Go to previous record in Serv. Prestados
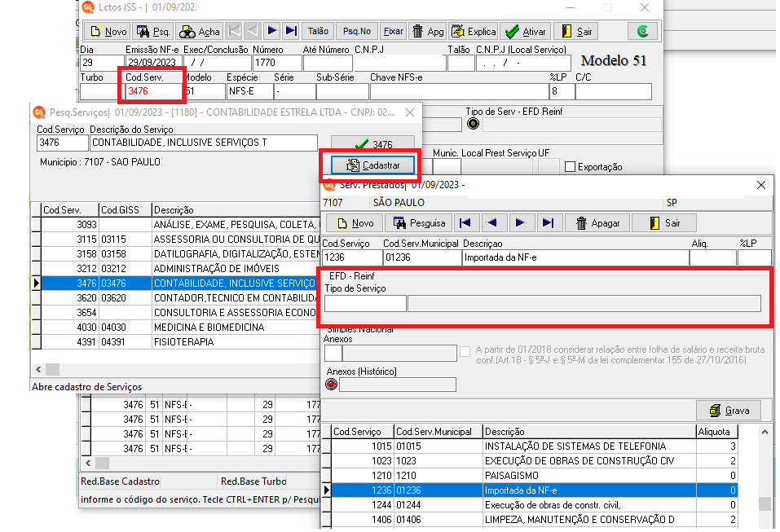This screenshot has height=532, width=780. (493, 223)
